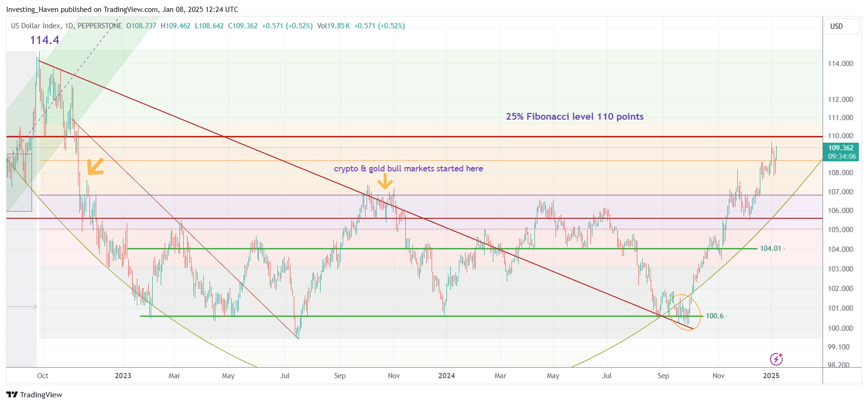Open the USD currency selector
Screen dimensions: 868x405
click(x=842, y=26)
